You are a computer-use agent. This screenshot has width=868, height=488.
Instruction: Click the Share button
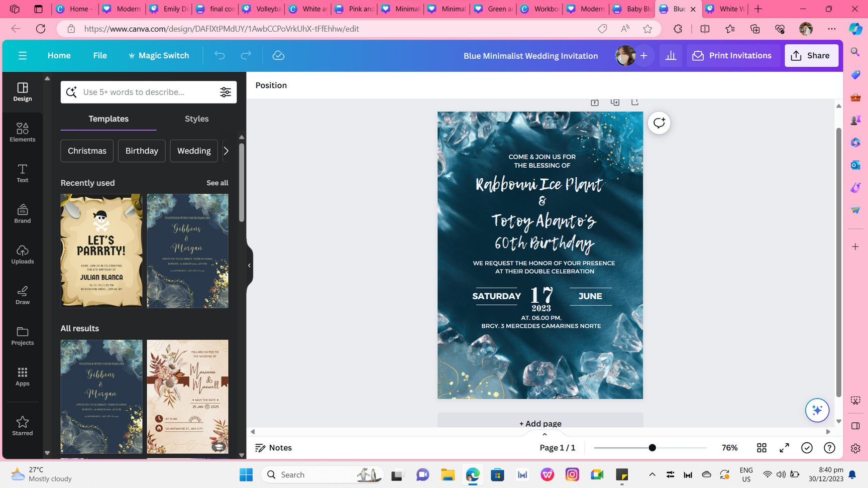(811, 55)
